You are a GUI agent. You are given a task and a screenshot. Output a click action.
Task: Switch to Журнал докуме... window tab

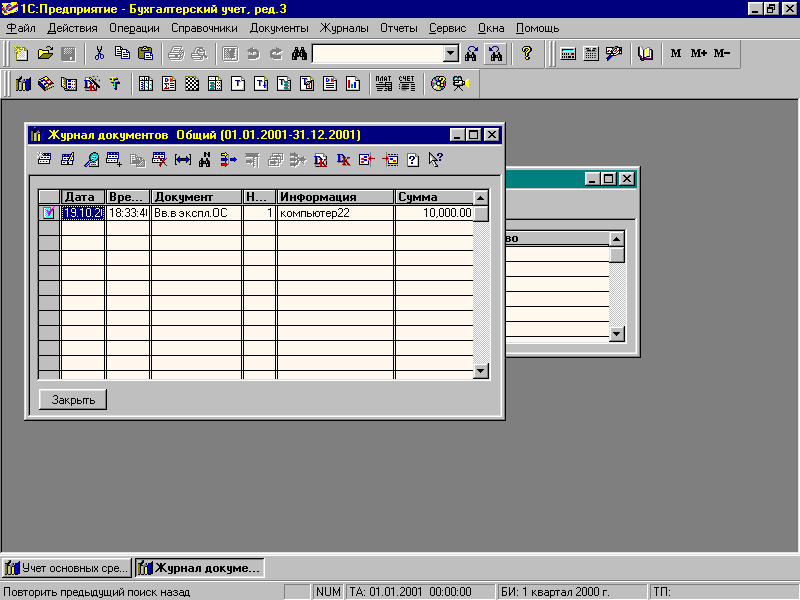199,568
